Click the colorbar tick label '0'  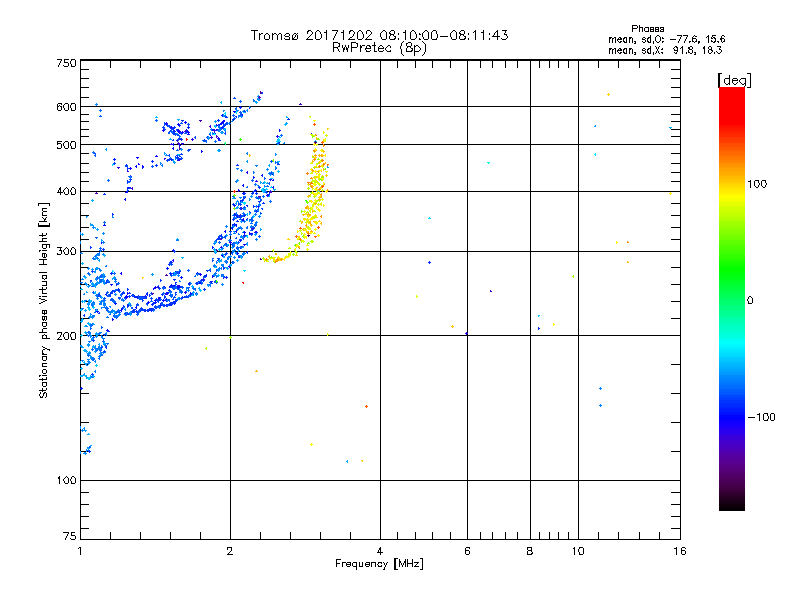[x=750, y=300]
